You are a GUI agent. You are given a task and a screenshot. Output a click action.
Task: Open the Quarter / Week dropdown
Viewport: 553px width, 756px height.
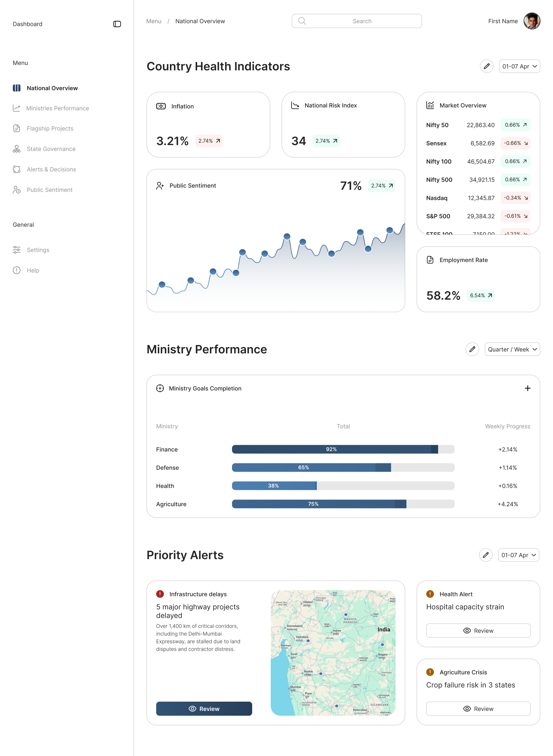pos(512,349)
